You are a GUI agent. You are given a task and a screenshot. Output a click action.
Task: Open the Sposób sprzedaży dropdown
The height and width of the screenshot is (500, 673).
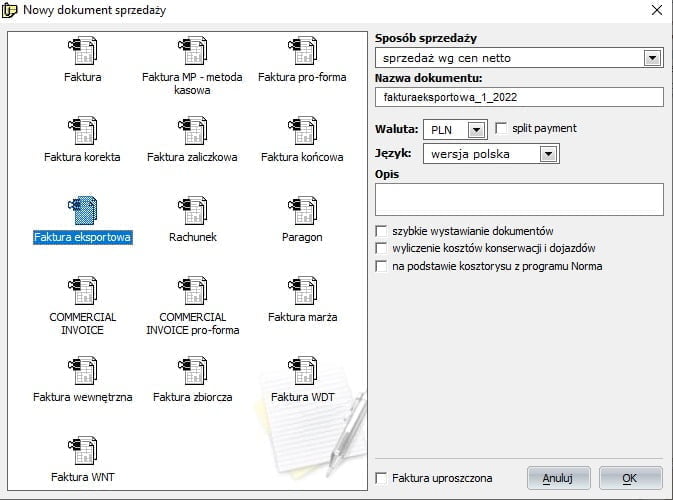click(652, 58)
